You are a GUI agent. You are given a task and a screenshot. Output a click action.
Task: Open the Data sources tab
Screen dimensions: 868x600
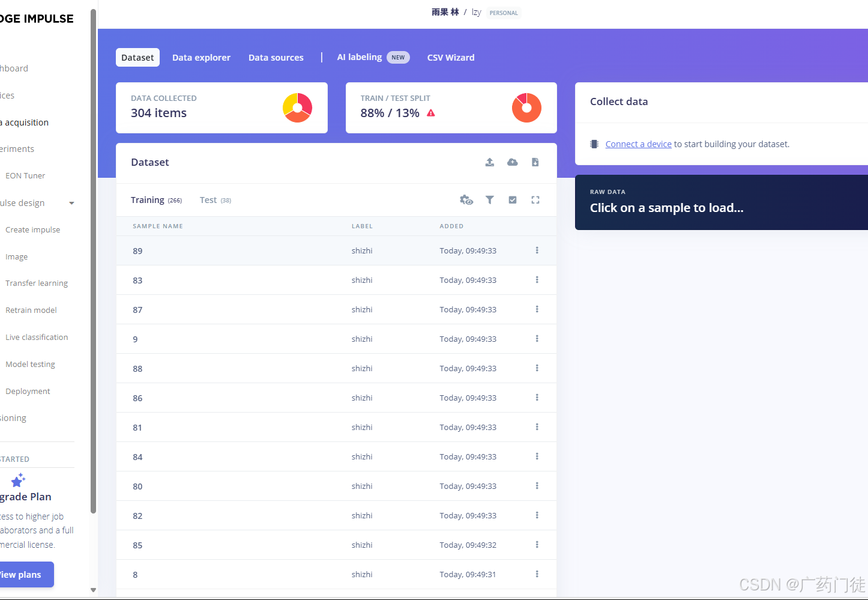pyautogui.click(x=276, y=58)
